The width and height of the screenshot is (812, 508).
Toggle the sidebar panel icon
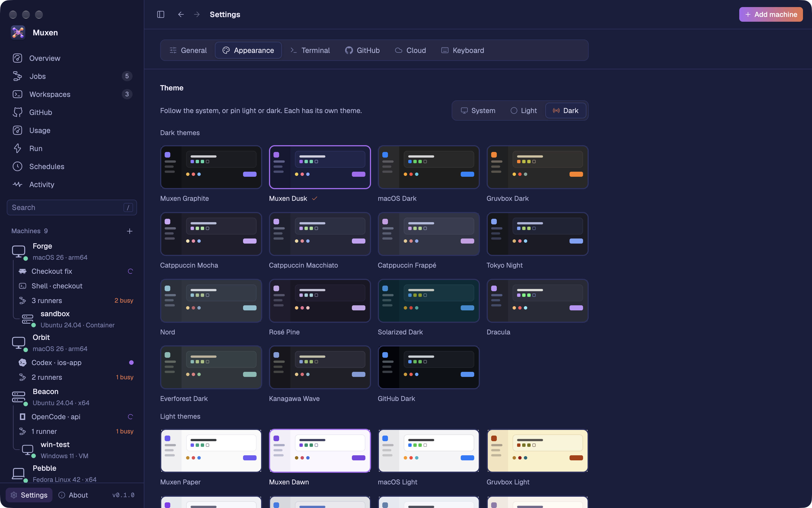[161, 14]
